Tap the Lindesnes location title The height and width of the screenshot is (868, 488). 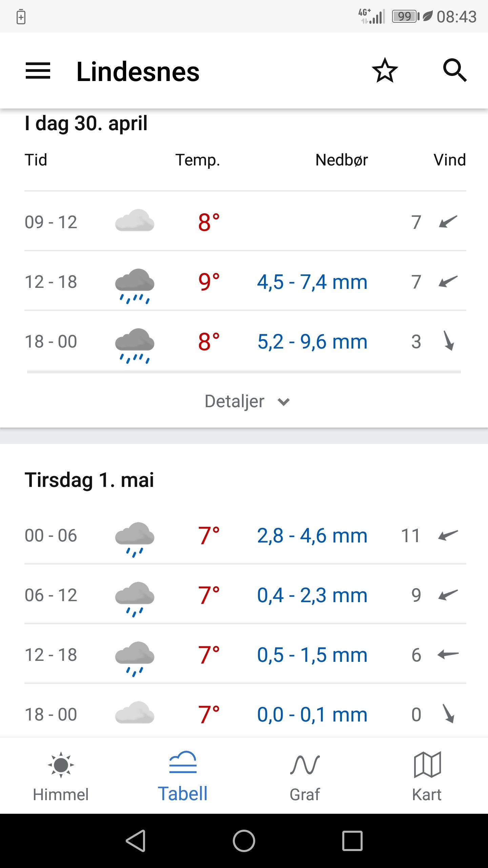138,72
